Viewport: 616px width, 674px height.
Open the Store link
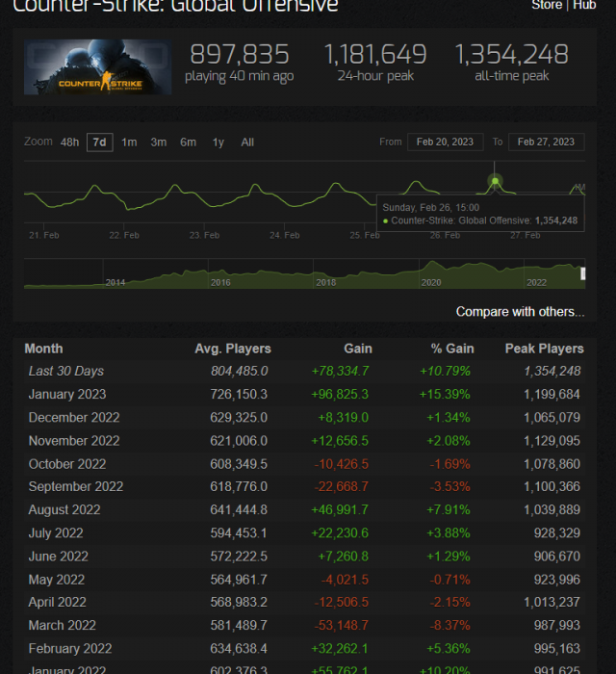point(547,5)
